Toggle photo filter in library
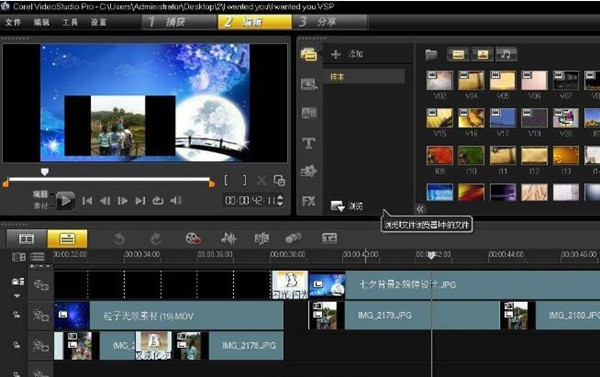This screenshot has height=377, width=600. click(x=482, y=55)
